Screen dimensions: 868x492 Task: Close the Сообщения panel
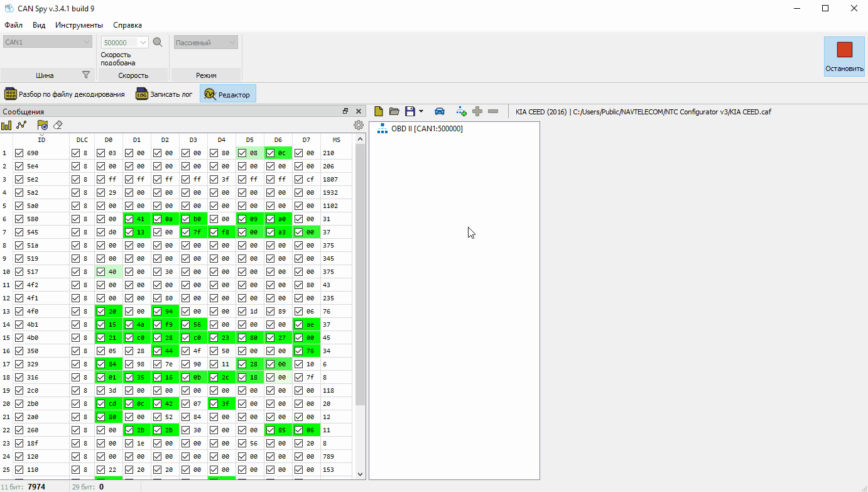[x=359, y=111]
